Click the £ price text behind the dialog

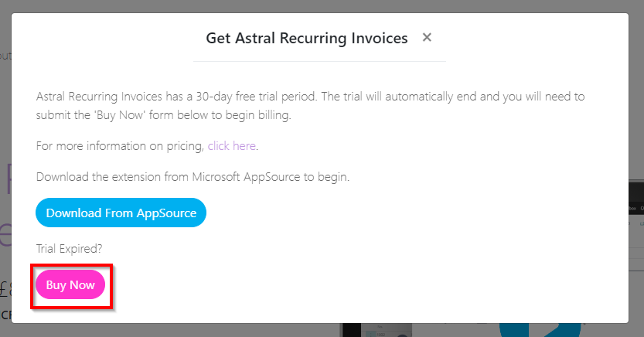5,288
